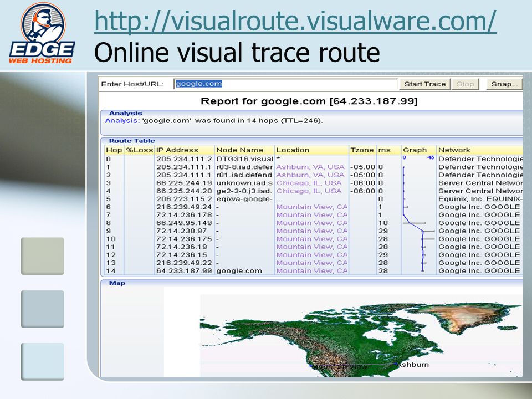Select IP address 72.14.236.15
The height and width of the screenshot is (399, 532).
pos(182,255)
